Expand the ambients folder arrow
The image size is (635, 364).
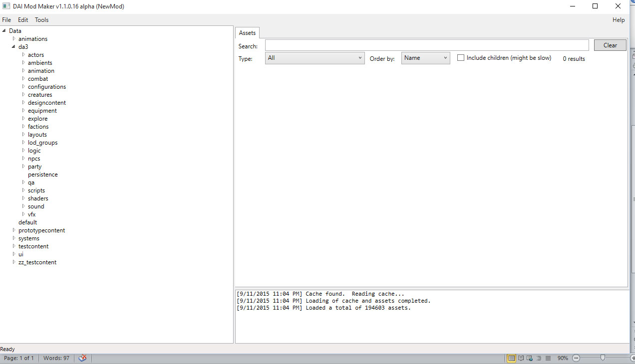[23, 63]
